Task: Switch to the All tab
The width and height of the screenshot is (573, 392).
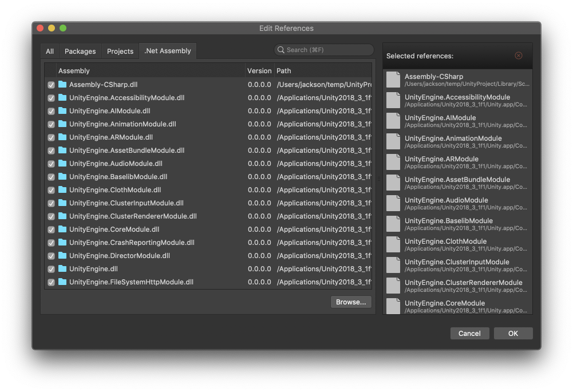Action: pyautogui.click(x=50, y=52)
